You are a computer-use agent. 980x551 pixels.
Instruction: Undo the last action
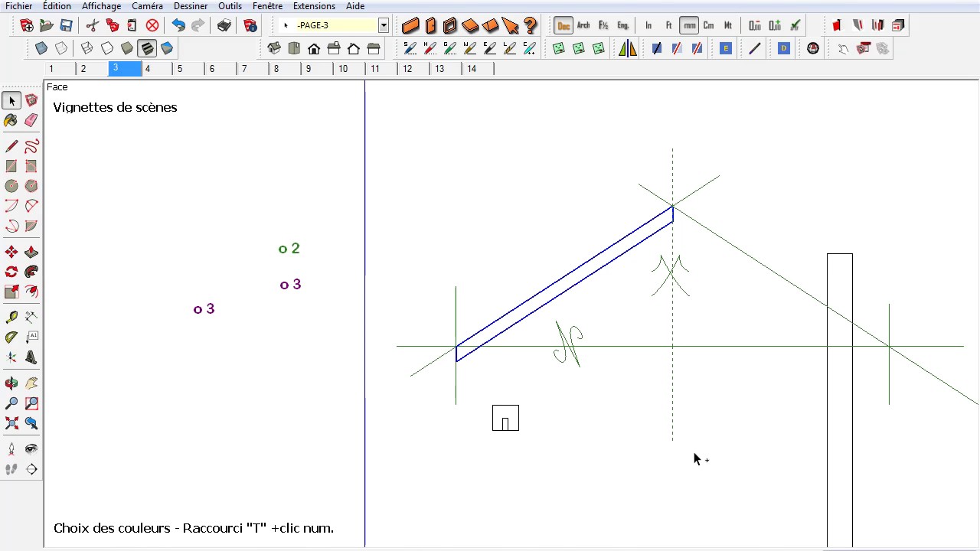pyautogui.click(x=178, y=25)
